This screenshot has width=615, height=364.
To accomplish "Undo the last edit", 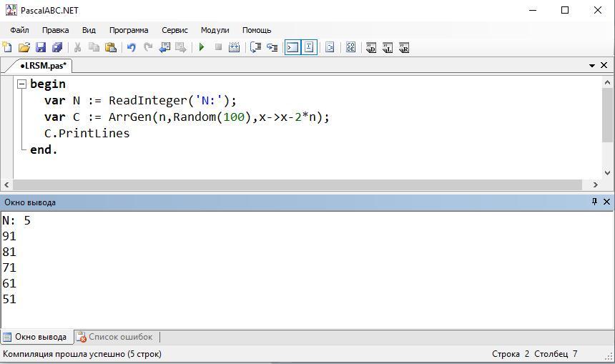I will pos(132,47).
